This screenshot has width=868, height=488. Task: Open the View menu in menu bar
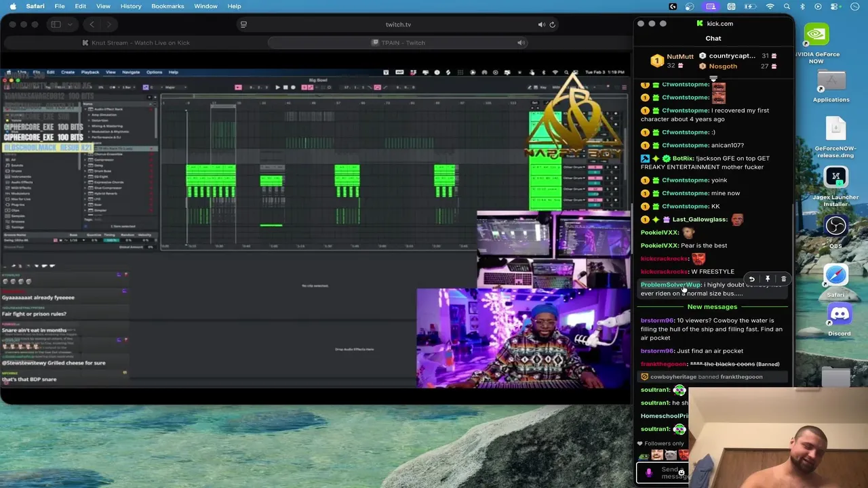pos(103,6)
